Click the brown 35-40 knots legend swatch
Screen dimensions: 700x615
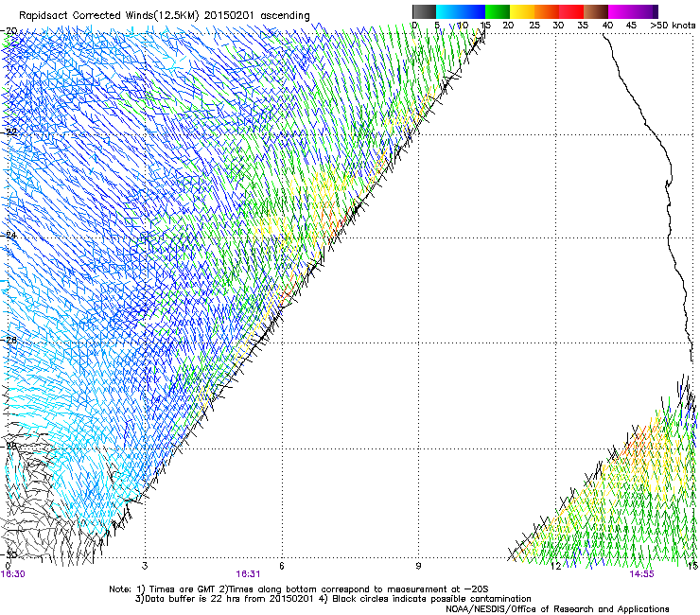pyautogui.click(x=596, y=11)
